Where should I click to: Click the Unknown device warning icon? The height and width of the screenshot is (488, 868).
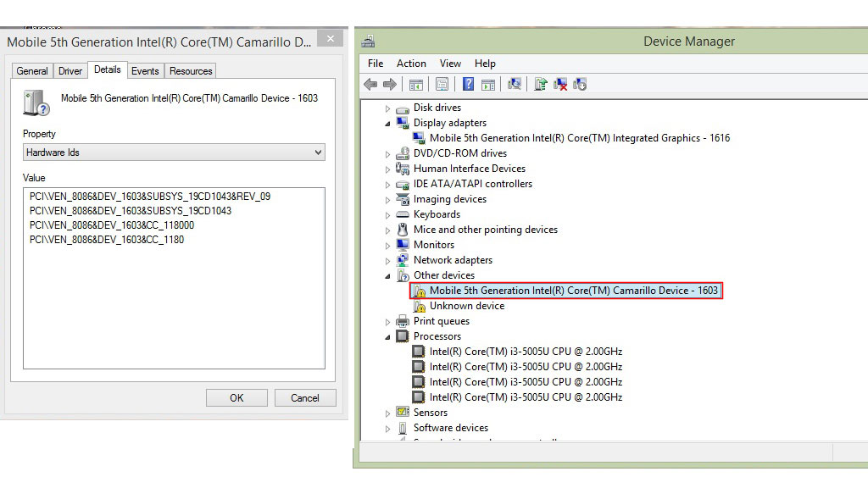419,306
